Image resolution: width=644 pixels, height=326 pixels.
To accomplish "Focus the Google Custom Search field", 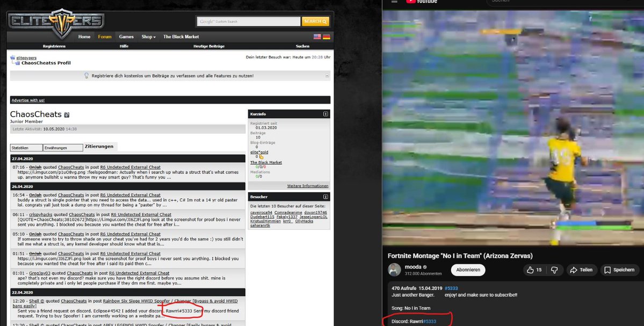I will [x=249, y=21].
